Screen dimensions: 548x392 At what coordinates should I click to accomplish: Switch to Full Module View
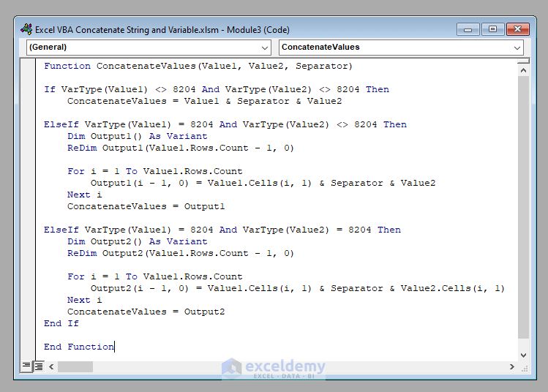click(x=39, y=366)
